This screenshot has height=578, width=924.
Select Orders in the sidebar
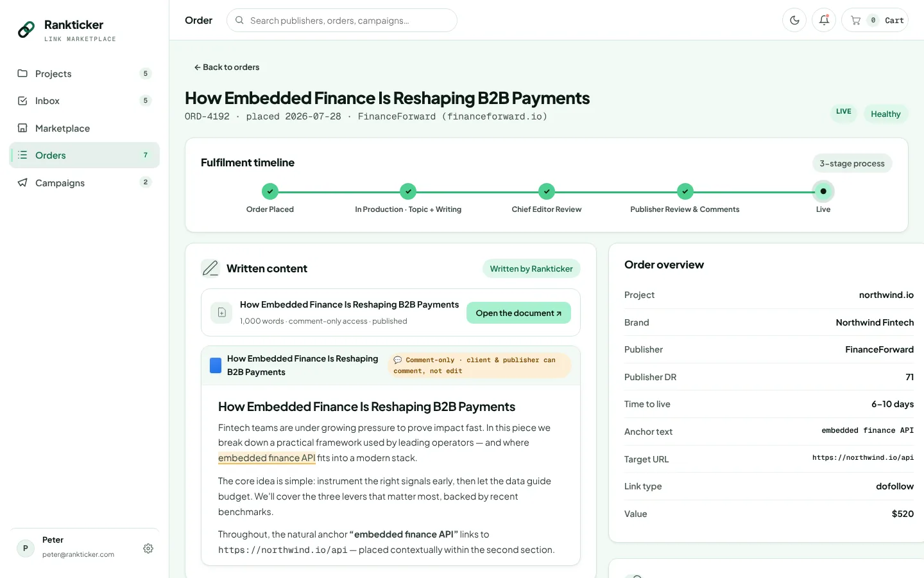pos(84,155)
